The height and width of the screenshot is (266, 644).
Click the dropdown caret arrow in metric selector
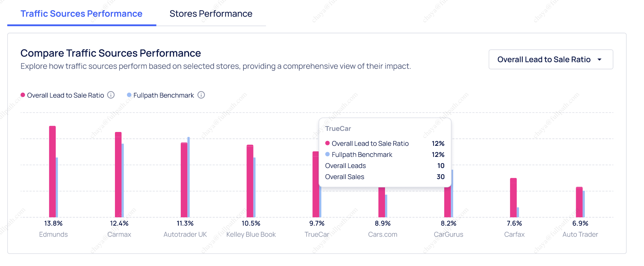pyautogui.click(x=599, y=60)
